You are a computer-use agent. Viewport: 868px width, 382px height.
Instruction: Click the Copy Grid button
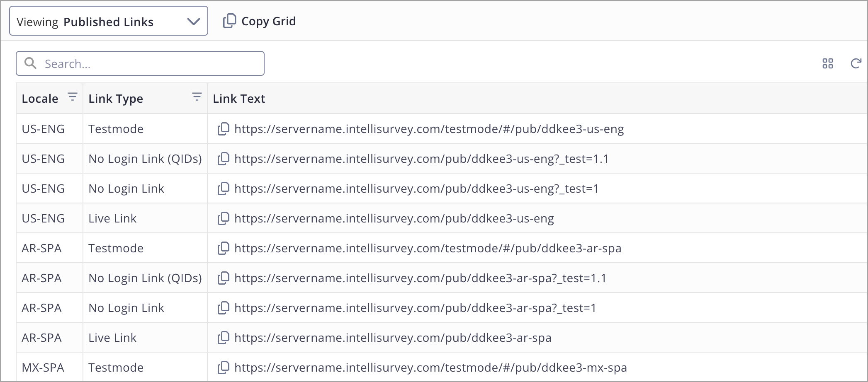(260, 21)
